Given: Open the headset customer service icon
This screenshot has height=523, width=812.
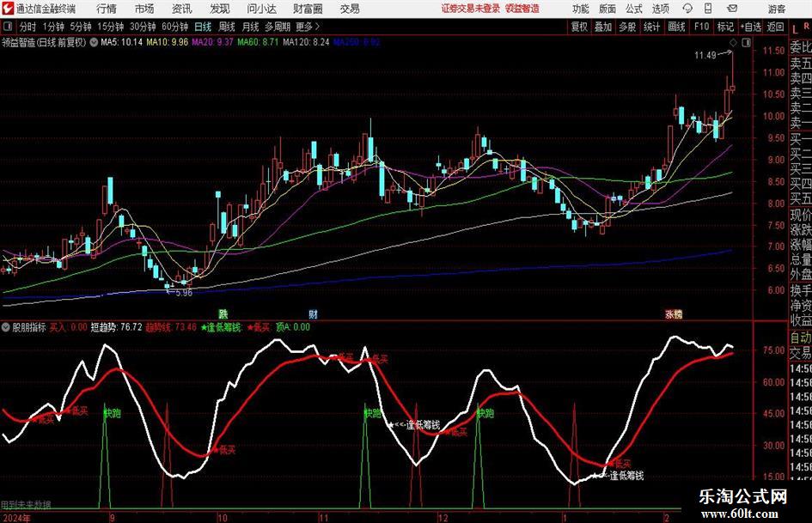Looking at the screenshot, I should (687, 9).
